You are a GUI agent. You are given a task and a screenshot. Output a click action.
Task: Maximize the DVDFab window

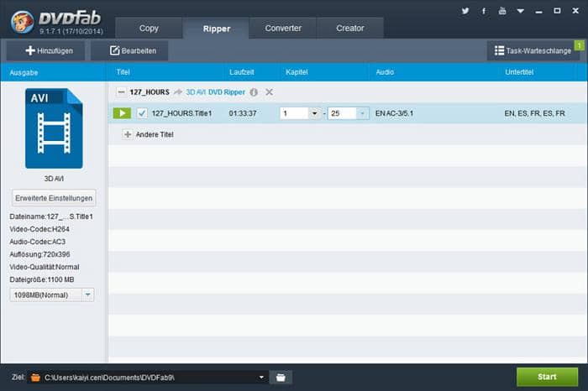(557, 11)
